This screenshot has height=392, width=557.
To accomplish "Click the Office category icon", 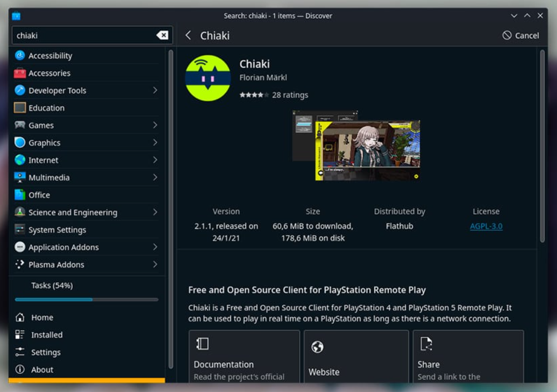I will [x=20, y=195].
